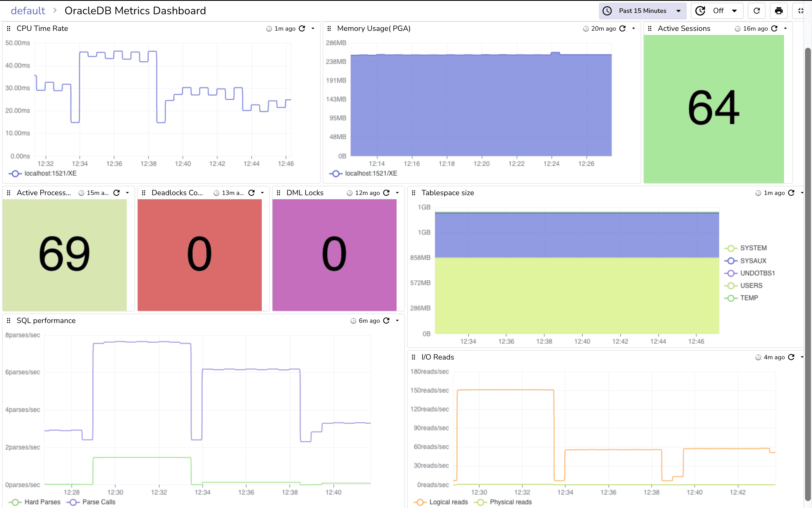
Task: Refresh the I/O Reads panel
Action: point(792,357)
